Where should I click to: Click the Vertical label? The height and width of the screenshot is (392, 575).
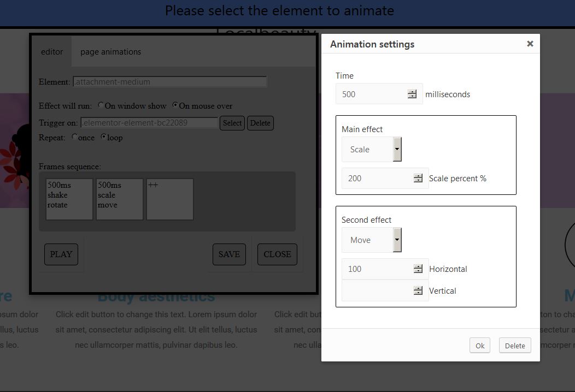click(x=443, y=291)
